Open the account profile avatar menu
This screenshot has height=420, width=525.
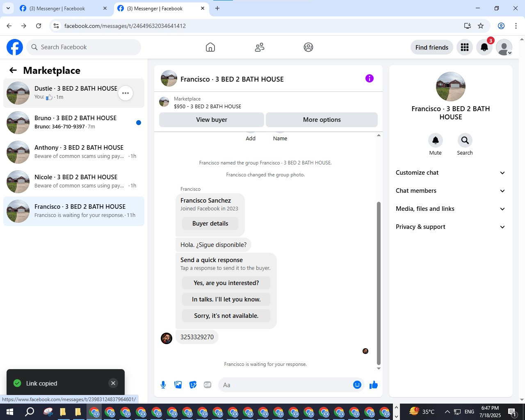[x=504, y=47]
